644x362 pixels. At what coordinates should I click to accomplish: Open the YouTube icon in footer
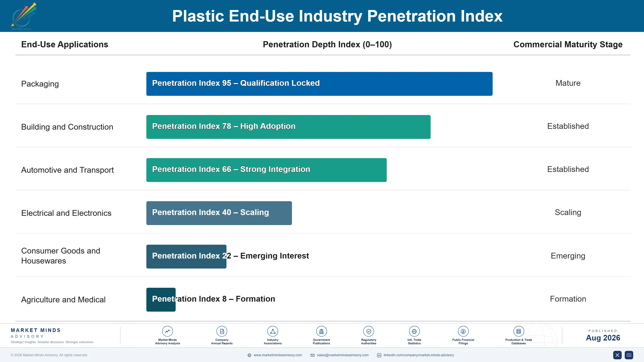point(629,355)
